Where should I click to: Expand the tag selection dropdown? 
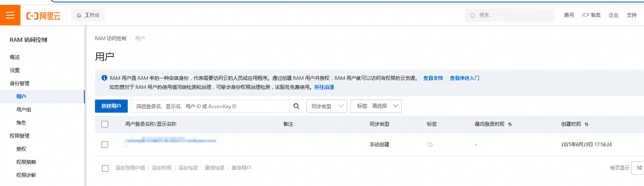[376, 106]
